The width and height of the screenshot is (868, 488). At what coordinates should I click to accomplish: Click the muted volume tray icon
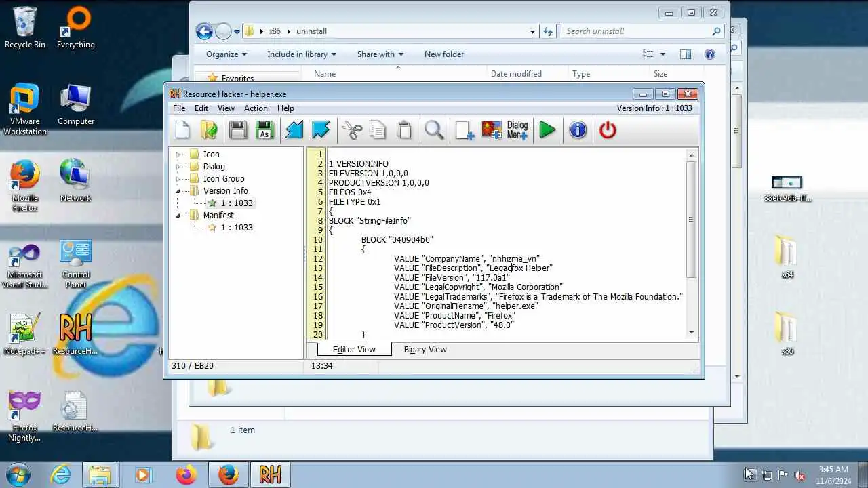800,475
